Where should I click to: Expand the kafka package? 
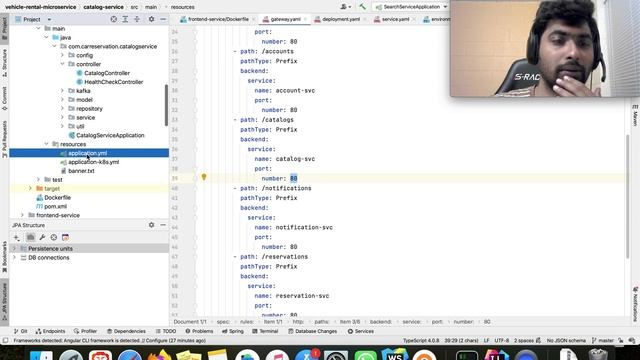[x=62, y=91]
